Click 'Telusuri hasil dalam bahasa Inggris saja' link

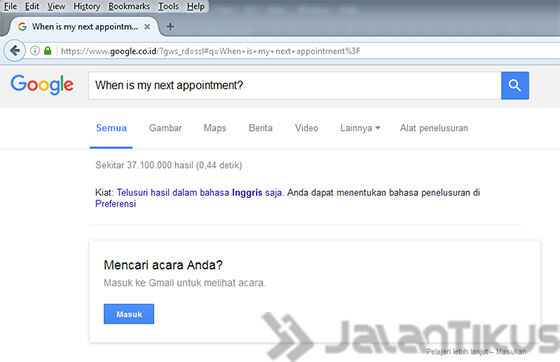point(199,192)
